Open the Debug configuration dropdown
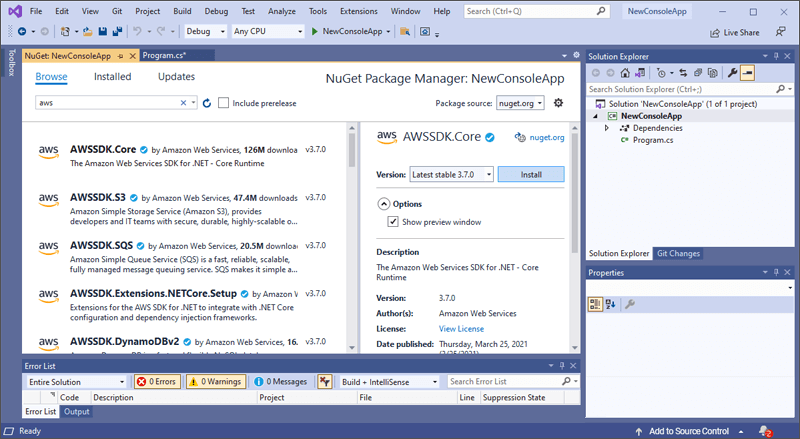 point(206,32)
